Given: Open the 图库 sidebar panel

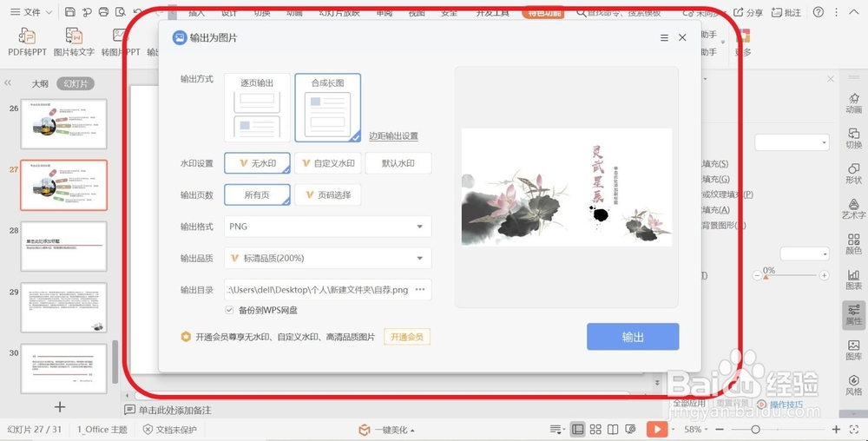Looking at the screenshot, I should point(853,350).
